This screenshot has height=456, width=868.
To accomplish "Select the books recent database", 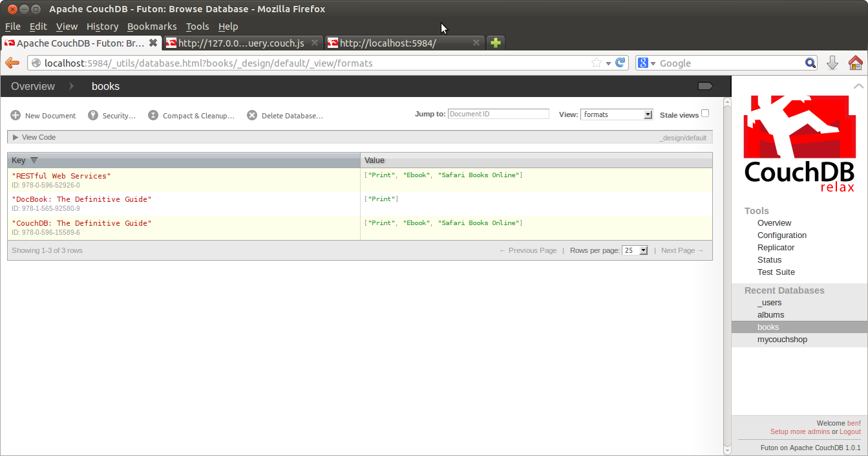I will point(799,327).
